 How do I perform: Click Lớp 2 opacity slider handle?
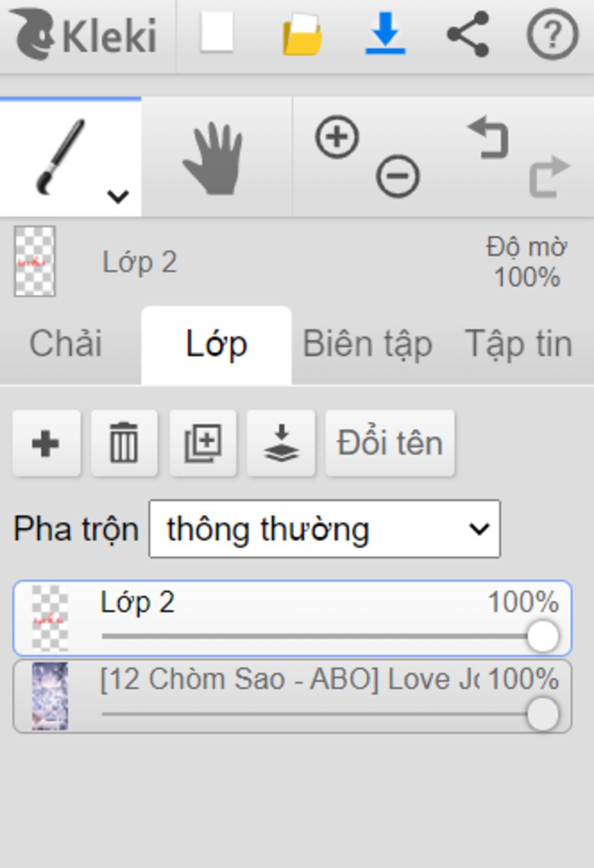543,636
